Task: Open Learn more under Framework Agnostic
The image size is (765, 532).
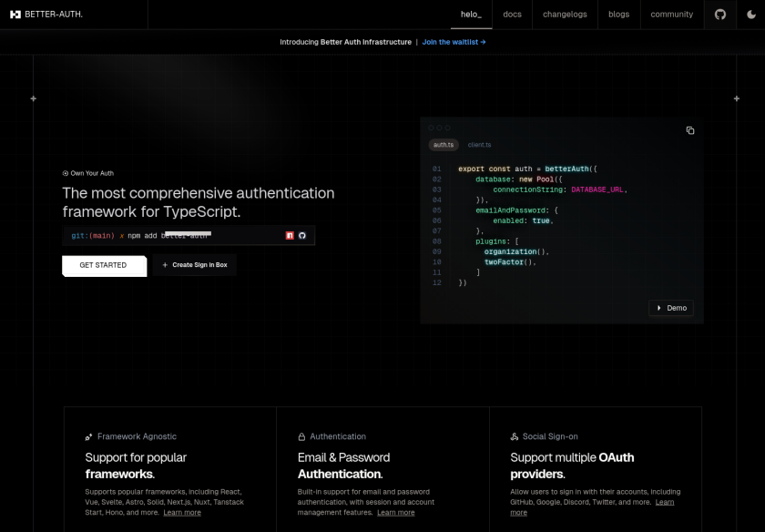Action: pyautogui.click(x=182, y=513)
